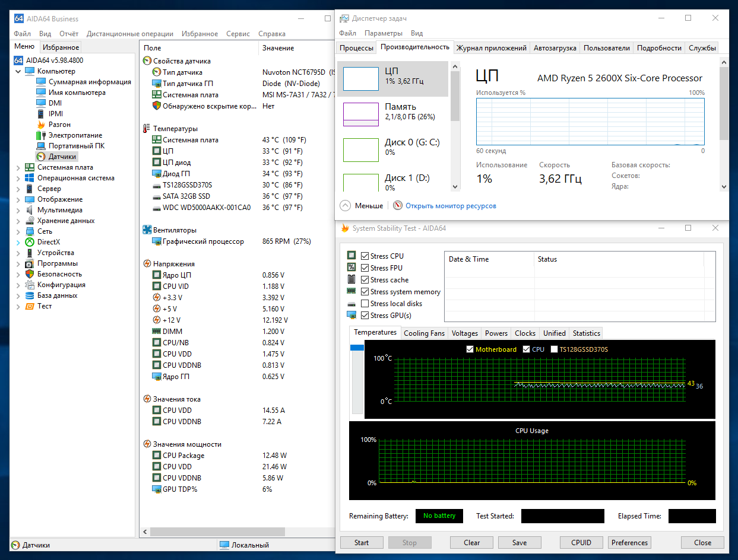This screenshot has height=560, width=738.
Task: Click the resource monitor icon
Action: tap(398, 206)
